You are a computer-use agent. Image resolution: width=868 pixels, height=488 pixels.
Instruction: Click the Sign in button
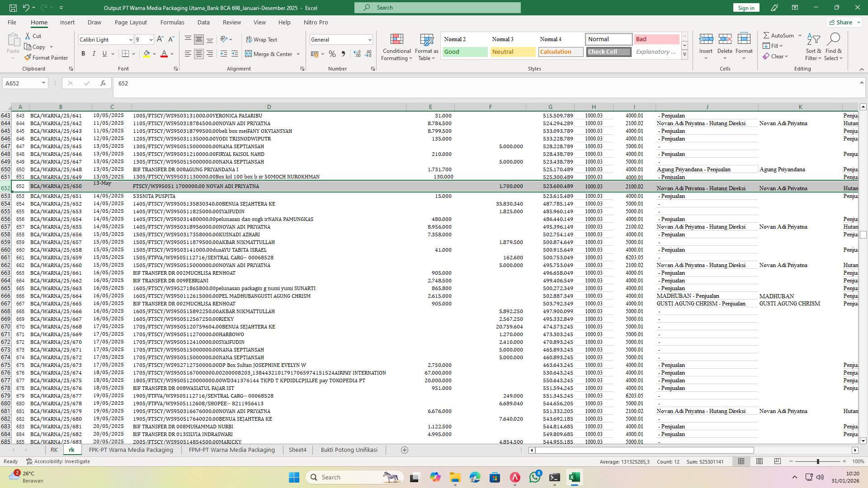pos(745,7)
